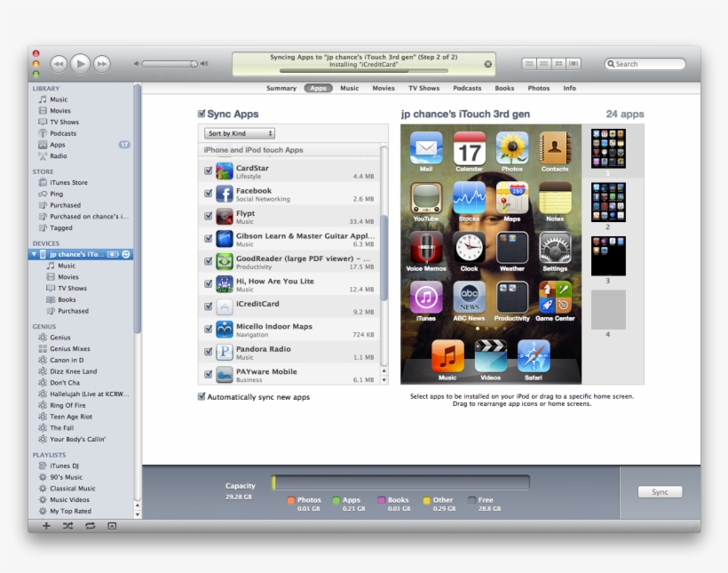Click the Photos sunflower app icon
The height and width of the screenshot is (573, 728).
[x=512, y=148]
